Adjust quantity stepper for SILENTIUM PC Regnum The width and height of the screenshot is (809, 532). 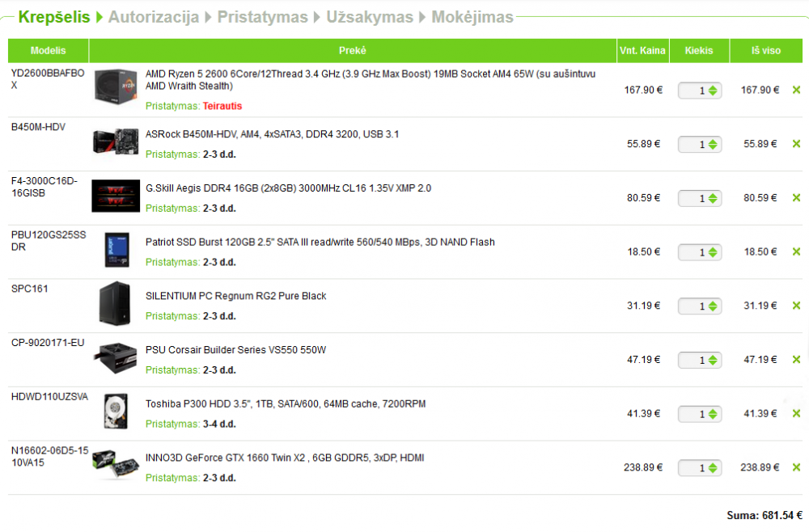coord(713,306)
